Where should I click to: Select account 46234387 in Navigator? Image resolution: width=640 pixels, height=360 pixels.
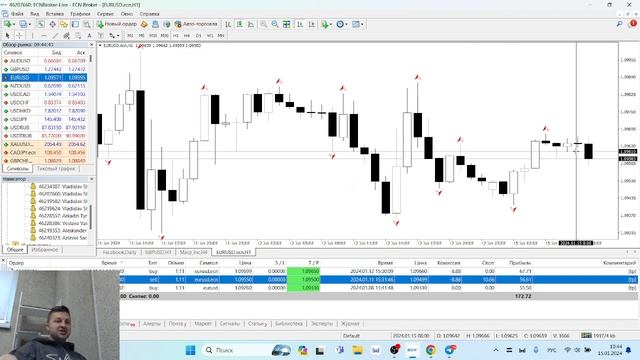click(x=58, y=187)
